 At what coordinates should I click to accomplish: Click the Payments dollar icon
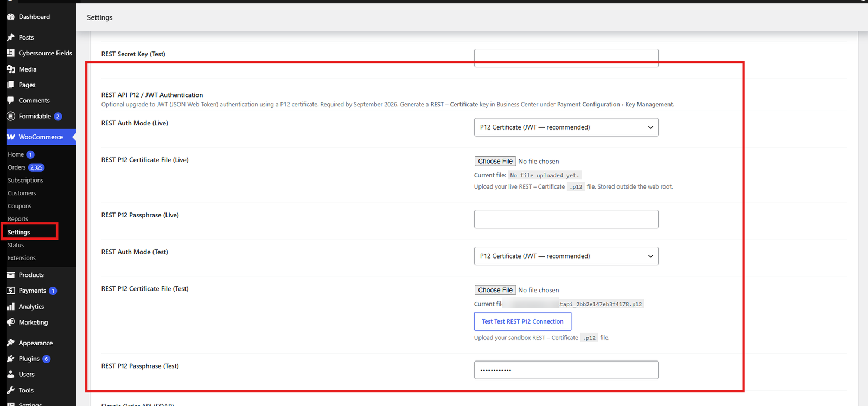[x=10, y=291]
